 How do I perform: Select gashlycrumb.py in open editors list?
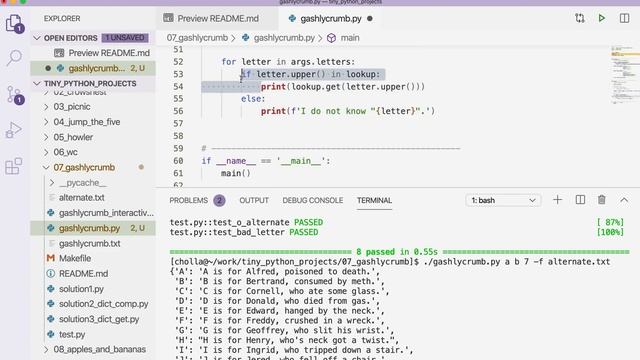coord(93,68)
